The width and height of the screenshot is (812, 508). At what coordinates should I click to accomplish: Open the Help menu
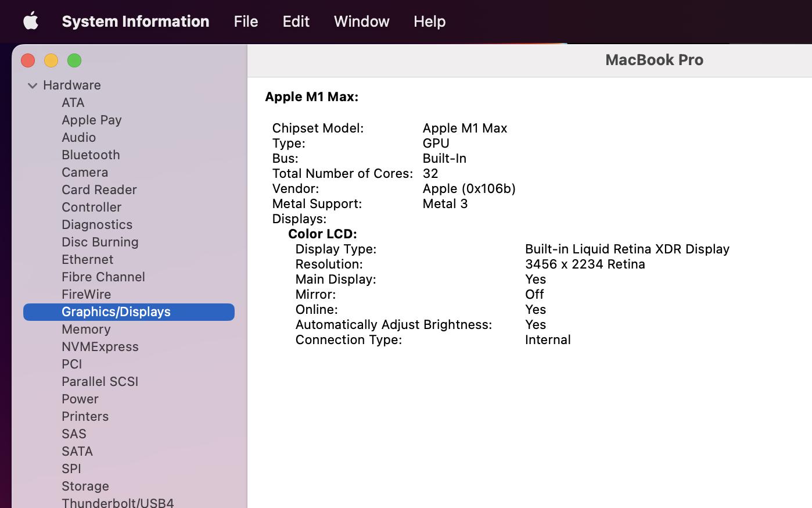tap(429, 22)
